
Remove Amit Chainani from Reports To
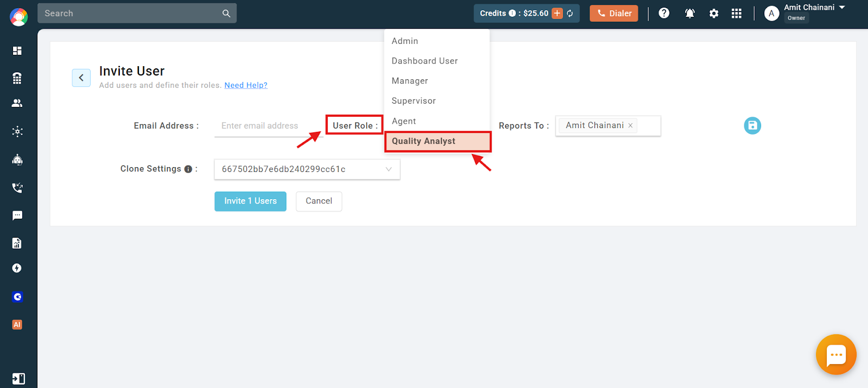coord(630,125)
